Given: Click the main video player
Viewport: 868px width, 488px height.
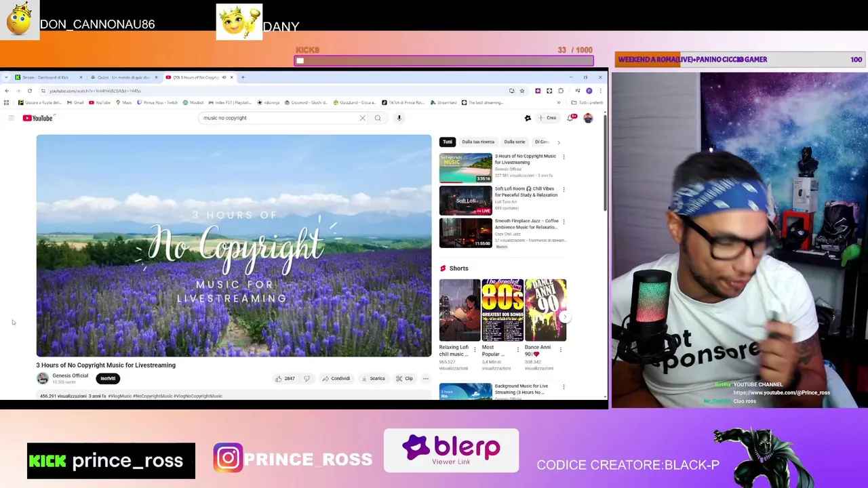Looking at the screenshot, I should point(234,245).
